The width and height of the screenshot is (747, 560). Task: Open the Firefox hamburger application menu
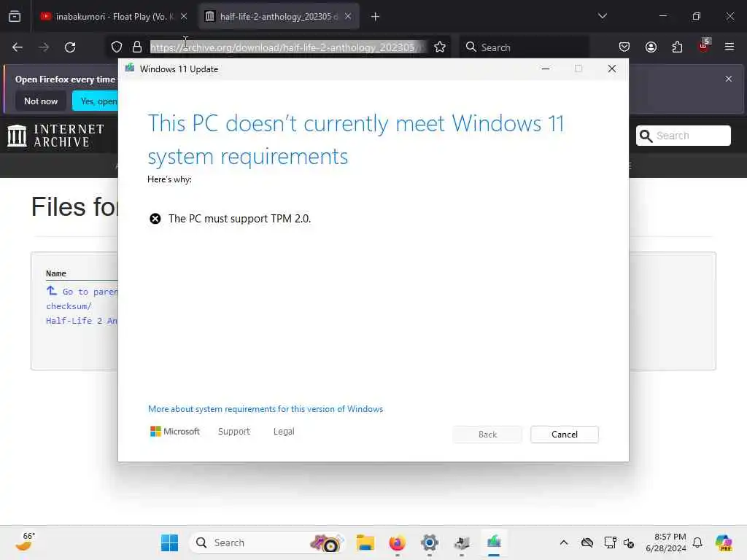click(x=729, y=47)
